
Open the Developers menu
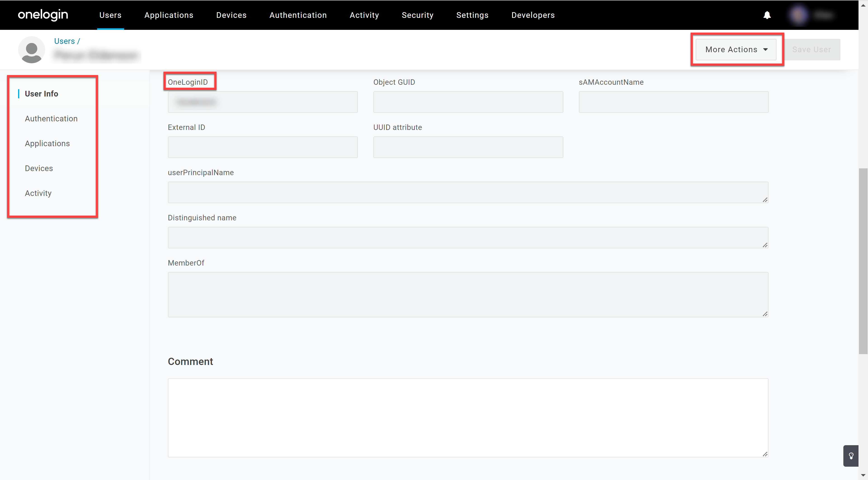[x=533, y=15]
